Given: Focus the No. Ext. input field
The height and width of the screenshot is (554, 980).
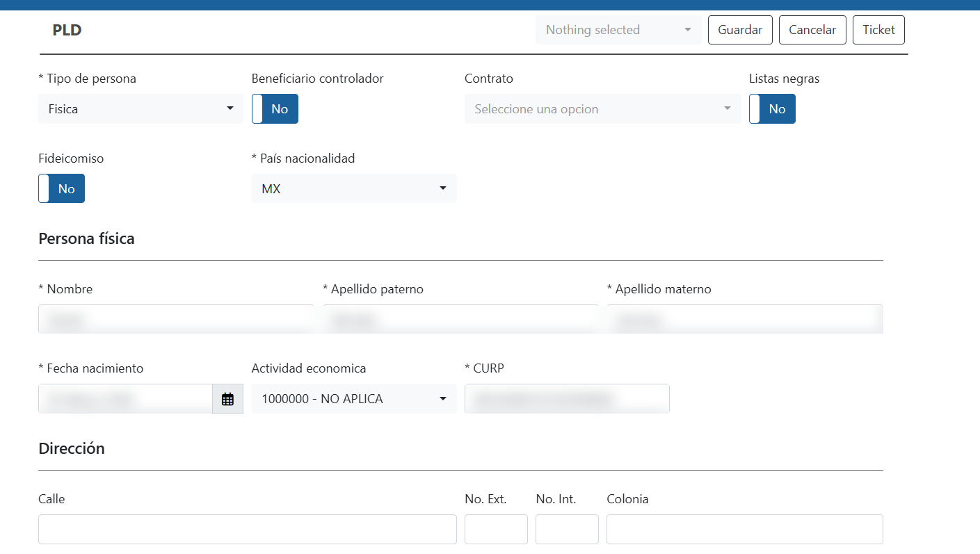Looking at the screenshot, I should (496, 530).
